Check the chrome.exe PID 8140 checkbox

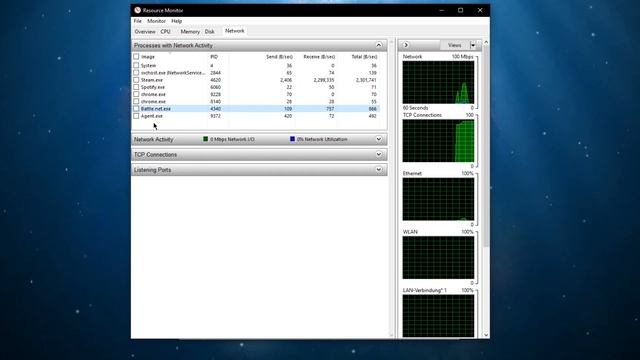pyautogui.click(x=136, y=101)
